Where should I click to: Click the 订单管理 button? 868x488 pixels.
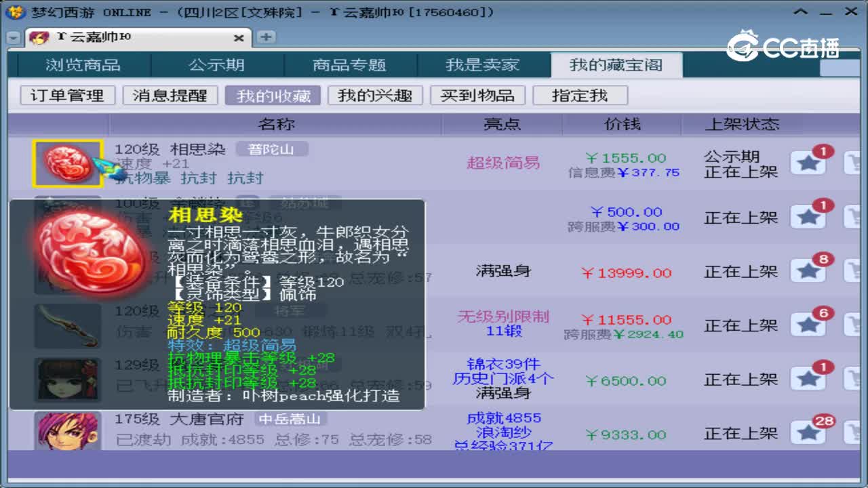[x=67, y=96]
